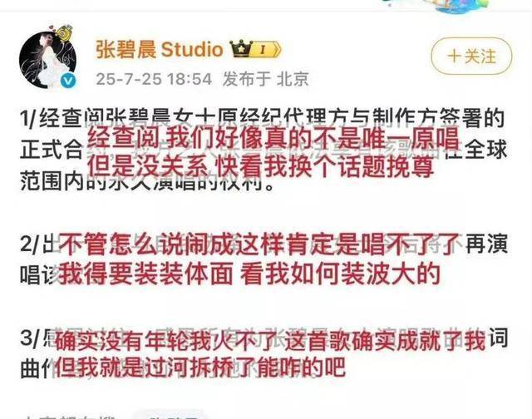532x419 pixels.
Task: Click the first paragraph starting 1/经查阅
Action: pyautogui.click(x=263, y=151)
